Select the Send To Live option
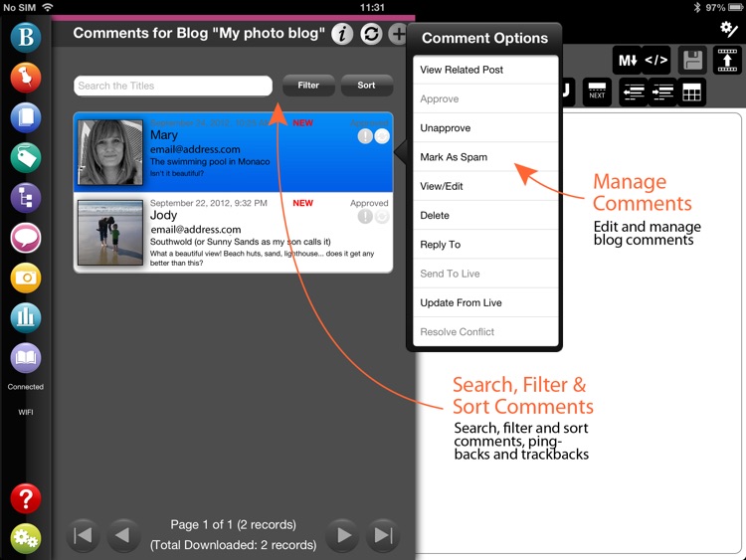 click(485, 274)
